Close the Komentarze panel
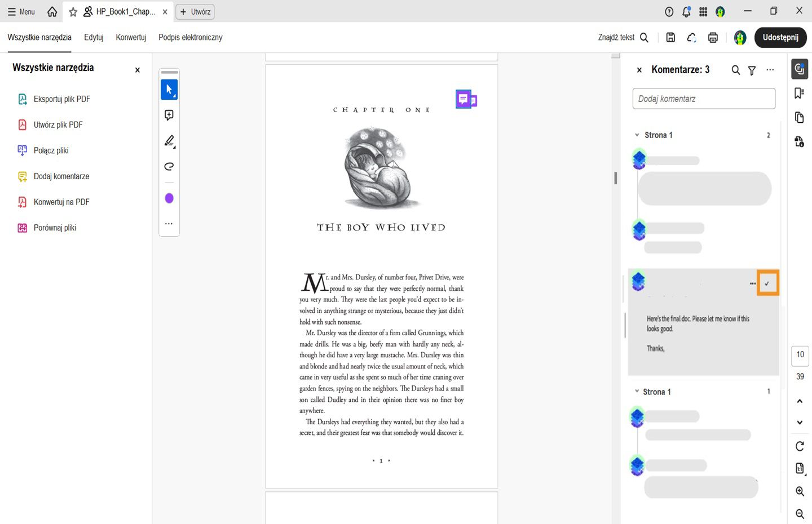 639,70
